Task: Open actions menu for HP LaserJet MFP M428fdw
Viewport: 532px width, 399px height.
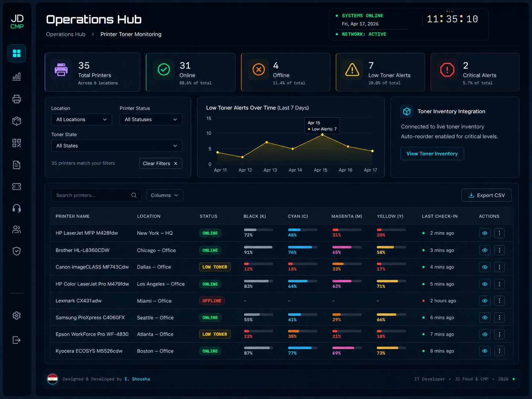Action: coord(499,233)
